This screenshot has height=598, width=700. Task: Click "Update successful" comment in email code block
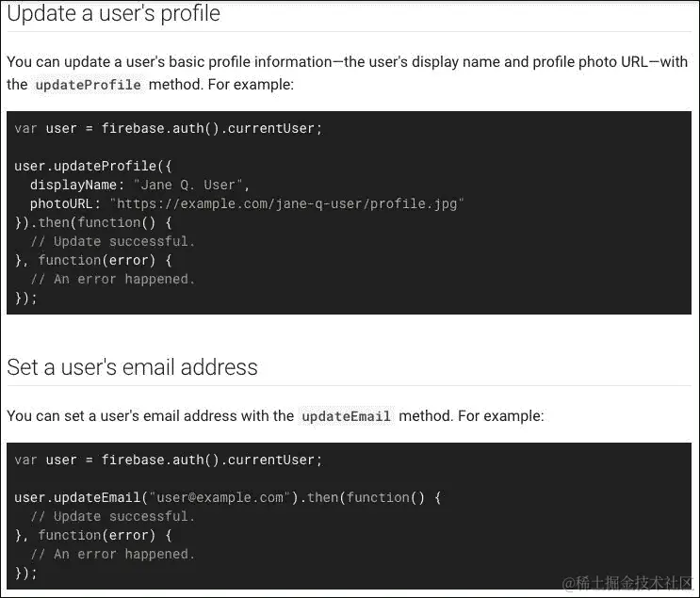click(112, 516)
